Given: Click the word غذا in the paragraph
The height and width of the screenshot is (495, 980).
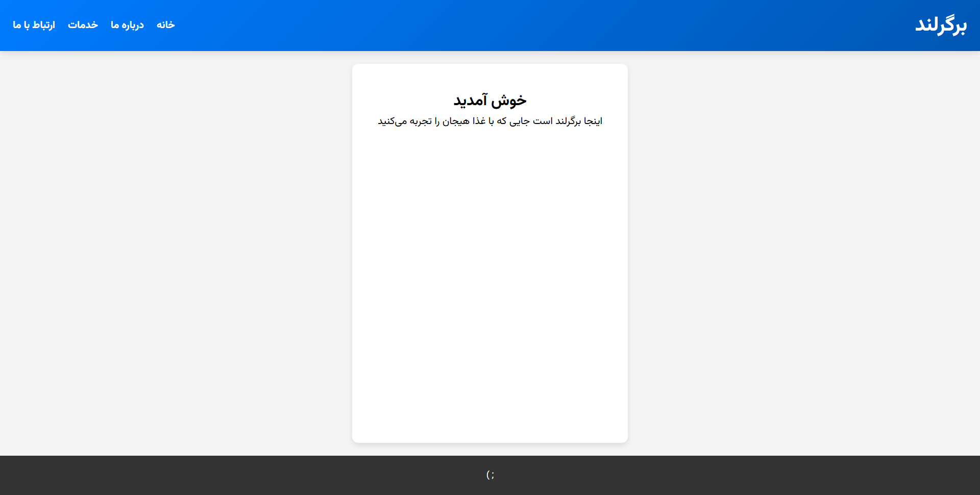Looking at the screenshot, I should pyautogui.click(x=479, y=121).
